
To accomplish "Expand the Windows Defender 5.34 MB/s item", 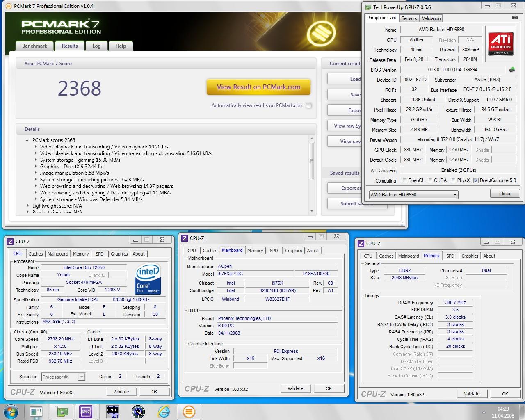I will click(x=35, y=199).
